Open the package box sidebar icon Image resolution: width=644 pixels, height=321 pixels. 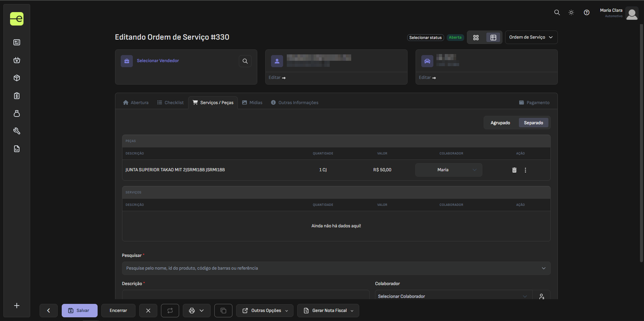pos(17,78)
